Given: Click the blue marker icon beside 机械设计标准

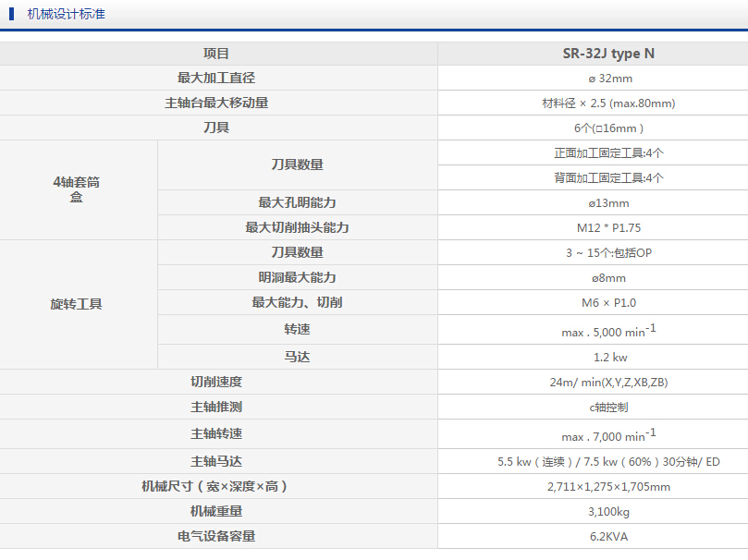Looking at the screenshot, I should point(13,15).
